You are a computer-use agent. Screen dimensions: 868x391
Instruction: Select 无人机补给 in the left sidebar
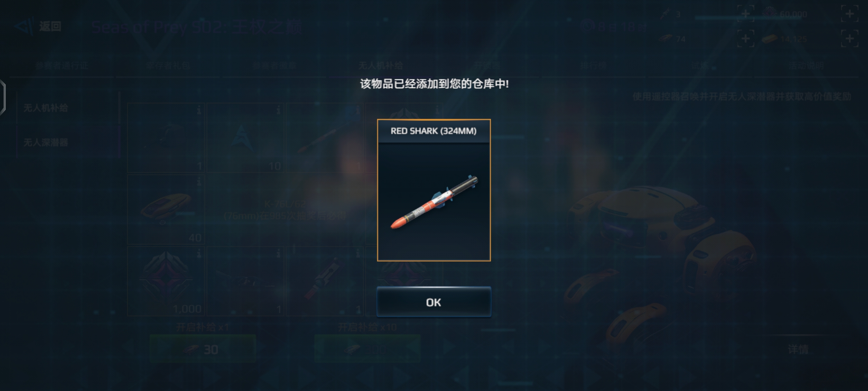pyautogui.click(x=46, y=108)
